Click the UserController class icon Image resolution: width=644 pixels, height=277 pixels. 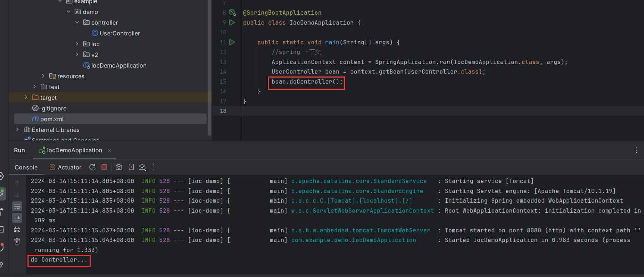point(95,33)
